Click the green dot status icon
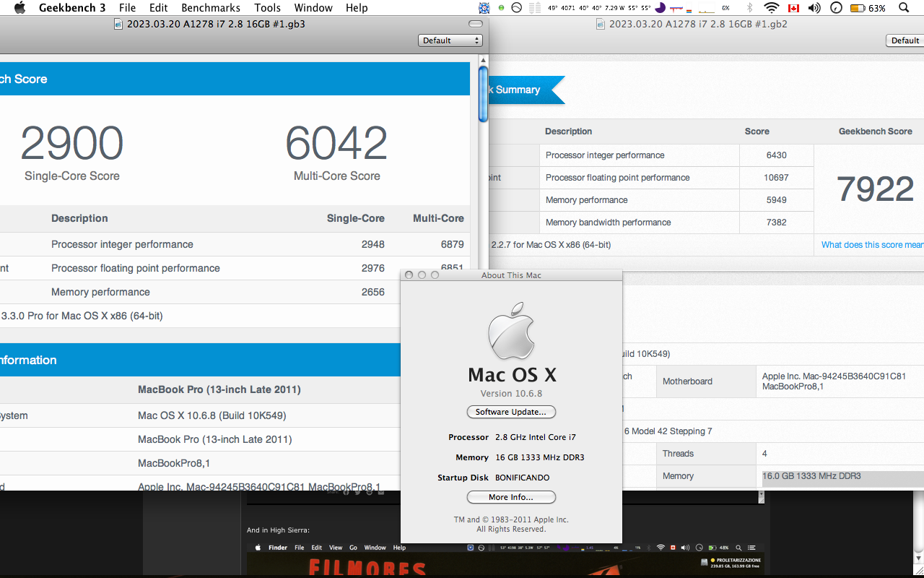Screen dimensions: 924x578 pyautogui.click(x=502, y=8)
